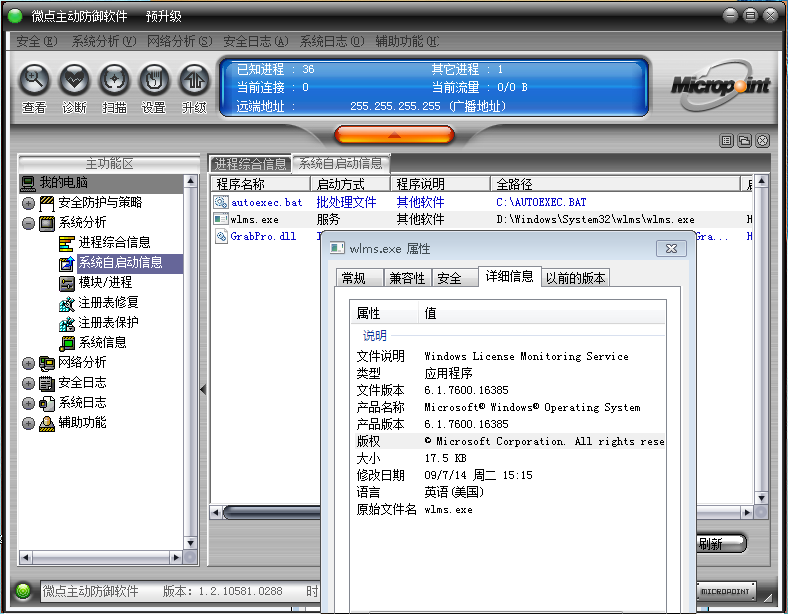Expand the 安全防护与策略 tree node
The height and width of the screenshot is (614, 788).
coord(28,203)
